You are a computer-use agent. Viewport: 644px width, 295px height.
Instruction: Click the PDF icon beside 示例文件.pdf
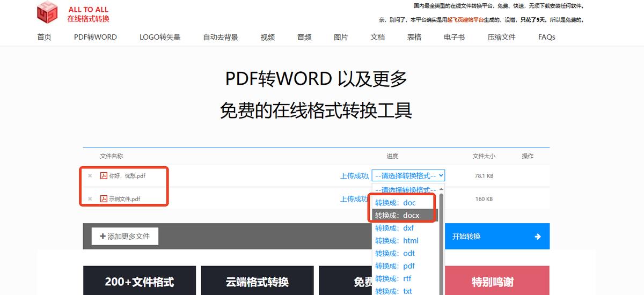[104, 199]
